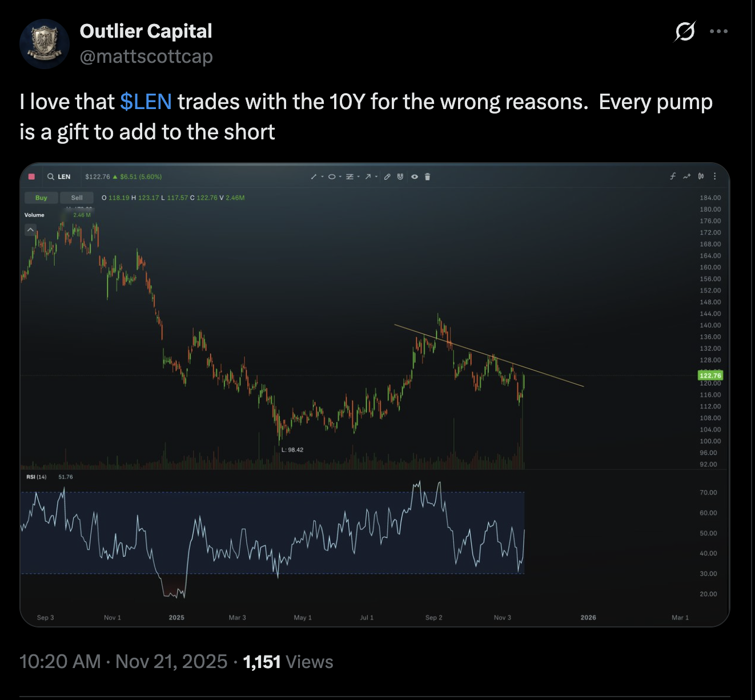Open the chart options kebab menu
This screenshot has width=755, height=700.
pyautogui.click(x=714, y=176)
